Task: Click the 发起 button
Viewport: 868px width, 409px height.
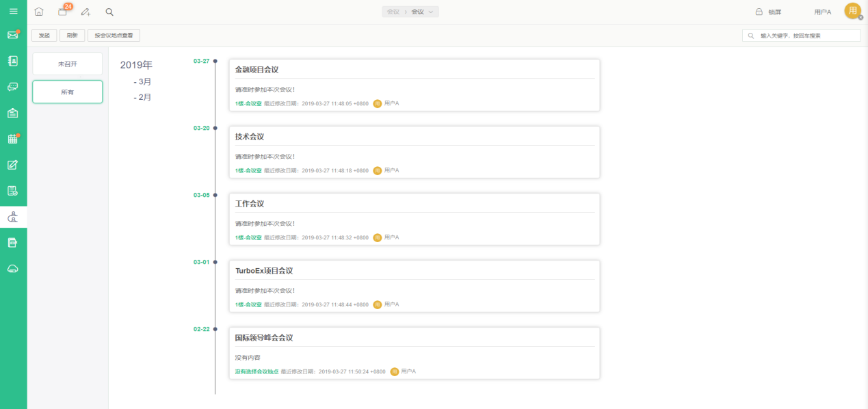Action: pos(44,36)
